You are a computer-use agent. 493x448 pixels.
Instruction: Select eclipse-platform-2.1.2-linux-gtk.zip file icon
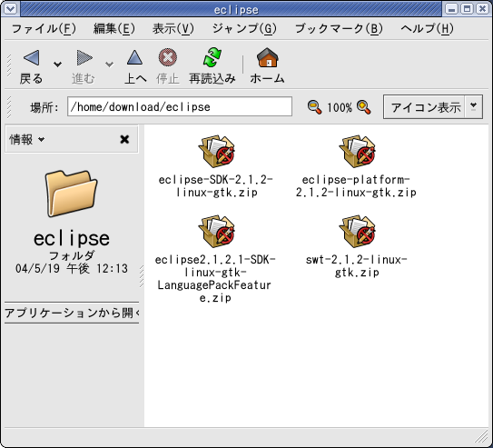click(357, 152)
